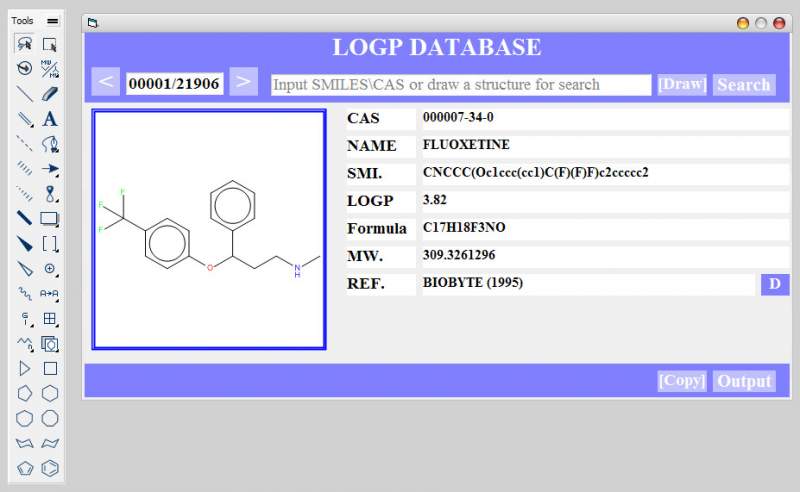Screen dimensions: 800x492
Task: Click the Search button
Action: point(744,85)
